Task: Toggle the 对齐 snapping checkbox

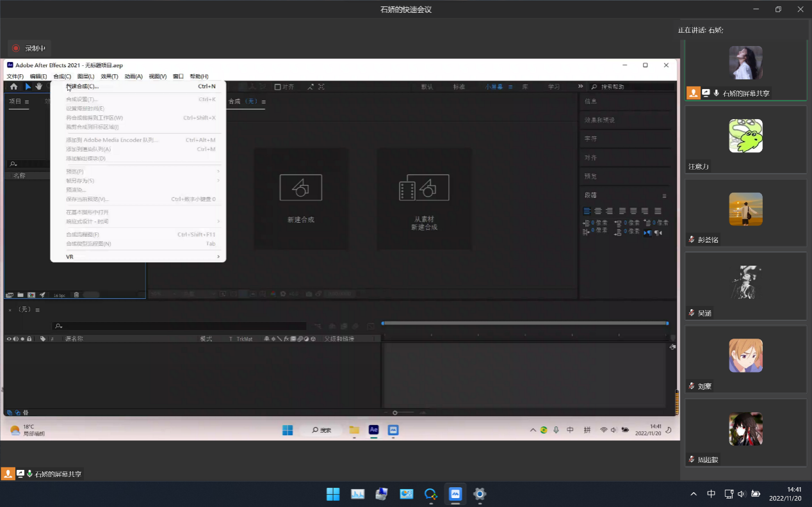Action: [x=278, y=87]
